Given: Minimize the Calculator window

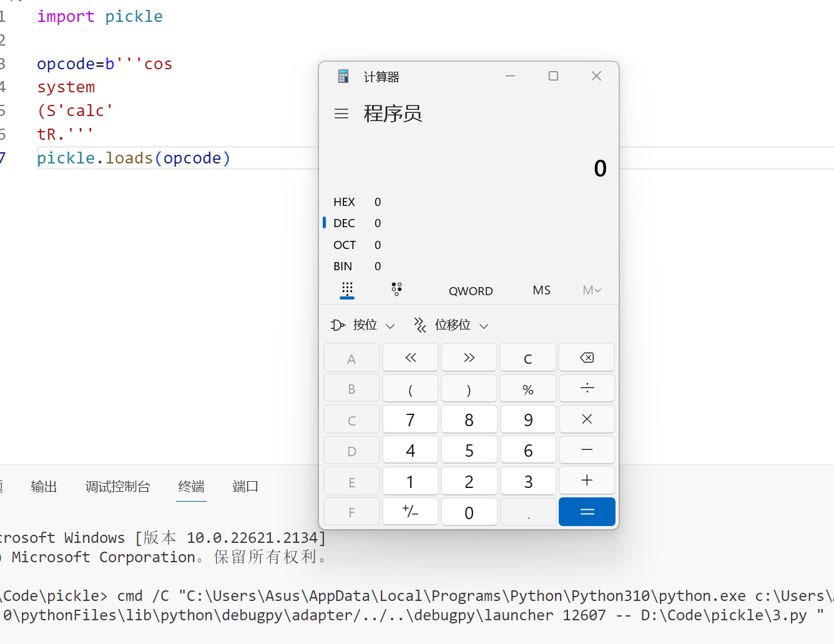Looking at the screenshot, I should [x=511, y=76].
